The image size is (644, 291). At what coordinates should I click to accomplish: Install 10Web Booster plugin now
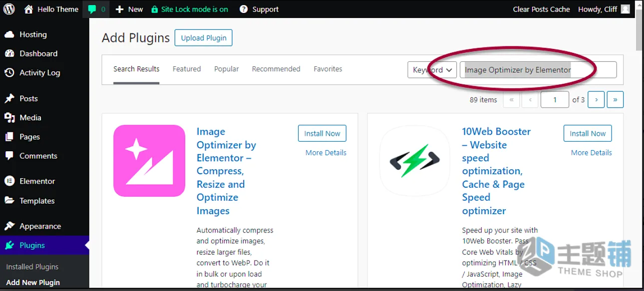(x=588, y=133)
